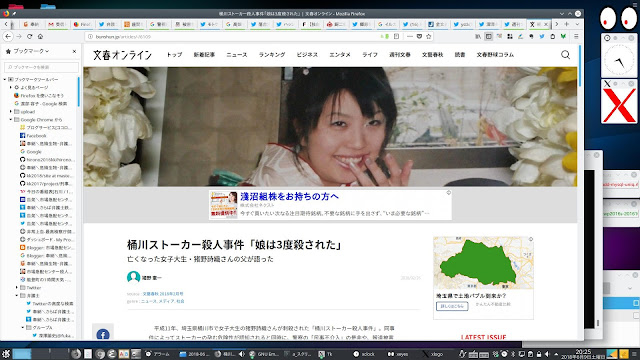Save page to Pocket
Screen dimensions: 640x360
point(419,36)
